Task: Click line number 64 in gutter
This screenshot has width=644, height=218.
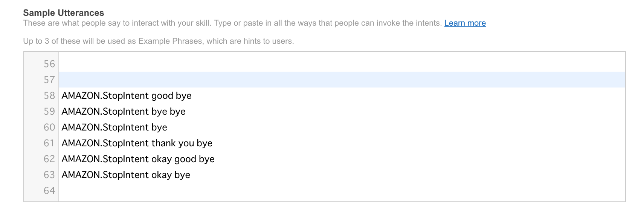Action: [x=49, y=190]
